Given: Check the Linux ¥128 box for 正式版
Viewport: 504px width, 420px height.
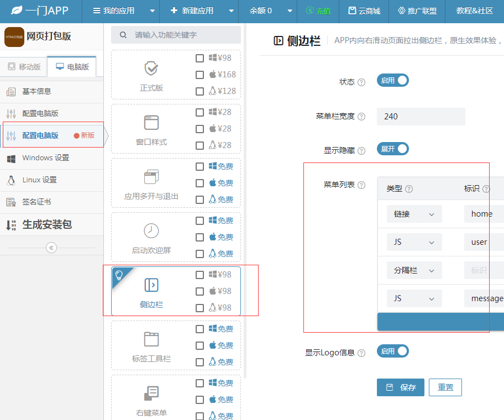Looking at the screenshot, I should 200,92.
